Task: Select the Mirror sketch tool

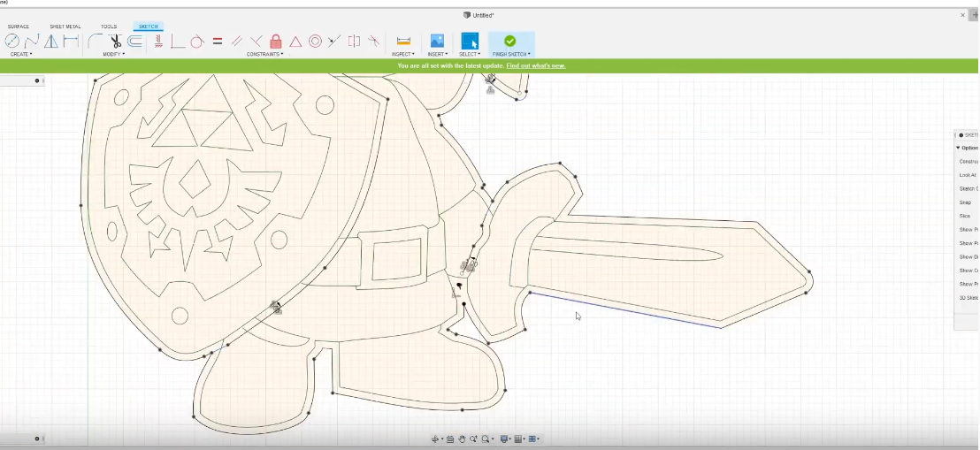Action: coord(50,42)
